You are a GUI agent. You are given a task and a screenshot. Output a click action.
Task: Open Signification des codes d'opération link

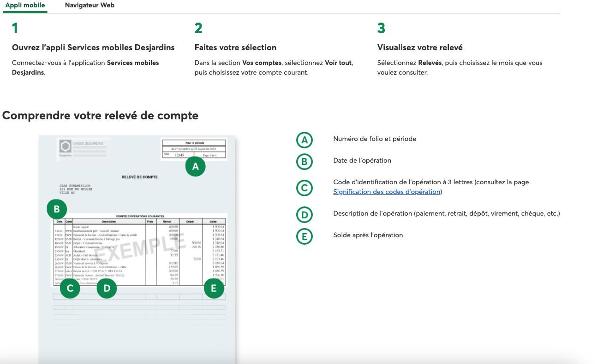tap(387, 192)
